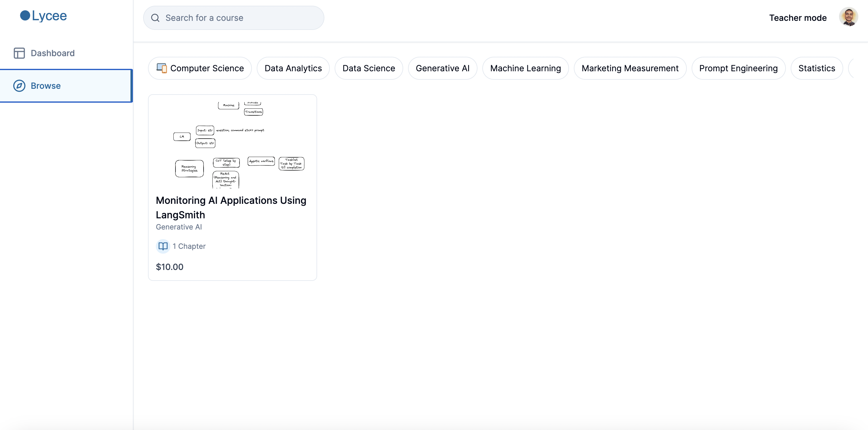868x430 pixels.
Task: Open the user profile avatar
Action: [x=848, y=17]
